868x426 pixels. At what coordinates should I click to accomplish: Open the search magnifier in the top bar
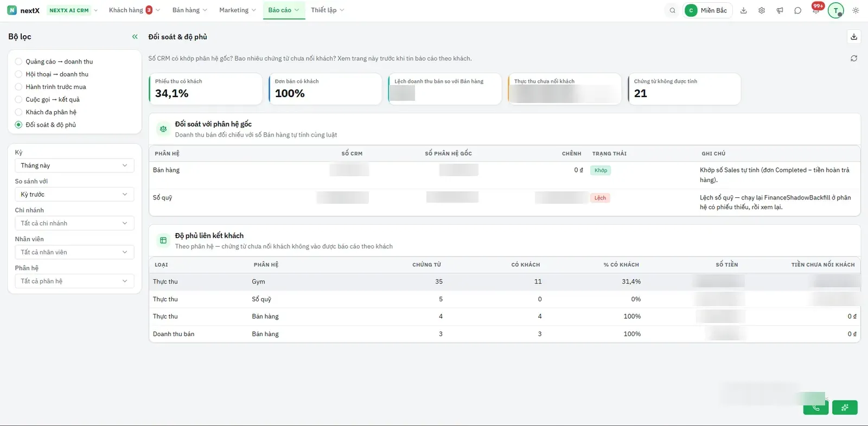(672, 10)
